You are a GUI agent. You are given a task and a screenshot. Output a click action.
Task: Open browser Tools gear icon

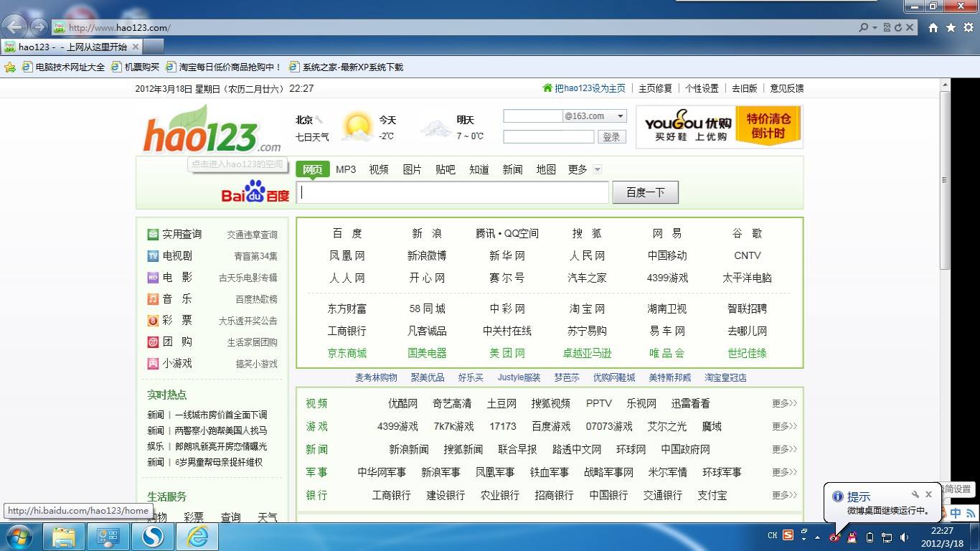point(969,27)
